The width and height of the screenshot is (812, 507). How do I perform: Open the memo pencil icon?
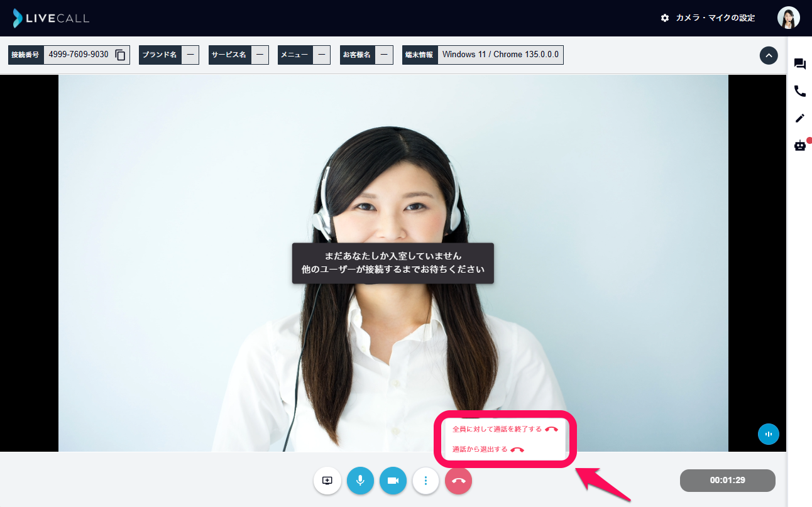799,118
